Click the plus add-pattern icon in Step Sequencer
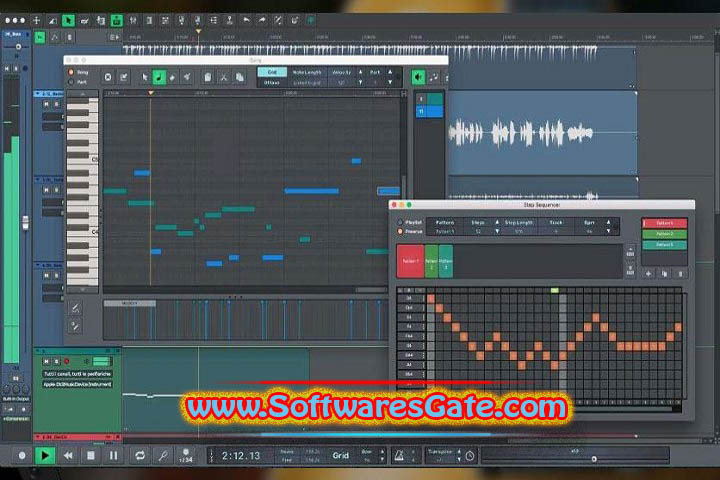Viewport: 720px width, 480px height. click(648, 274)
